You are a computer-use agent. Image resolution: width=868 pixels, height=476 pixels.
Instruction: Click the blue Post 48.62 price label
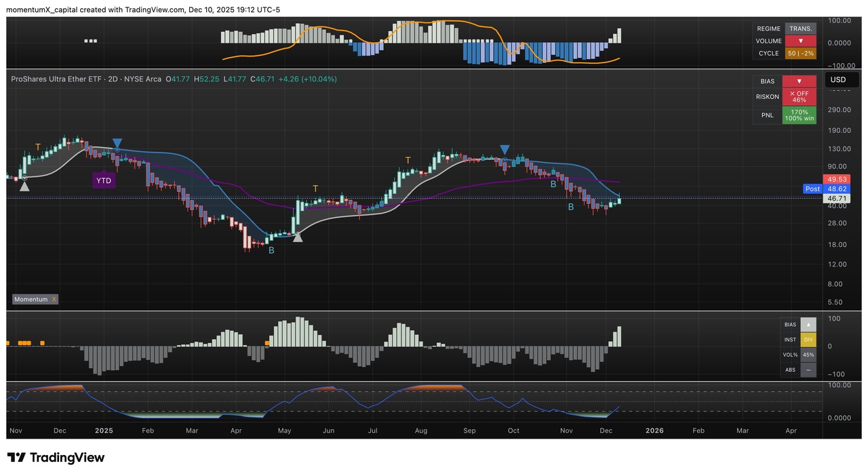[x=823, y=189]
